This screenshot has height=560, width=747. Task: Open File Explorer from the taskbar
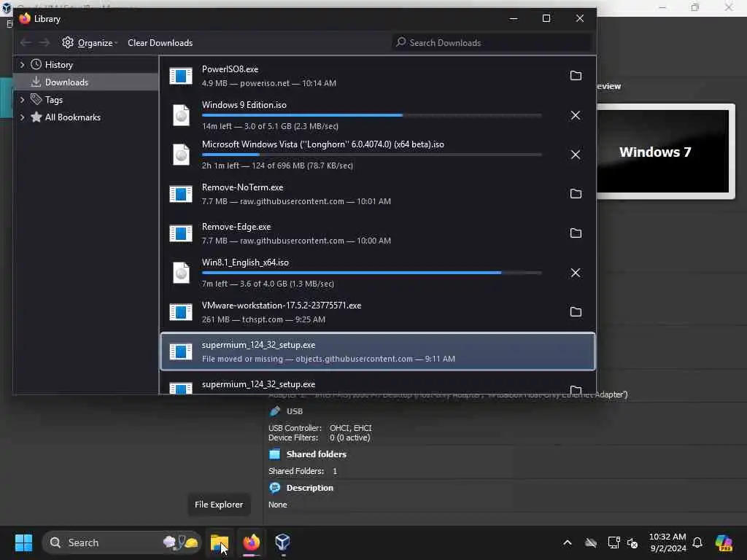coord(220,542)
